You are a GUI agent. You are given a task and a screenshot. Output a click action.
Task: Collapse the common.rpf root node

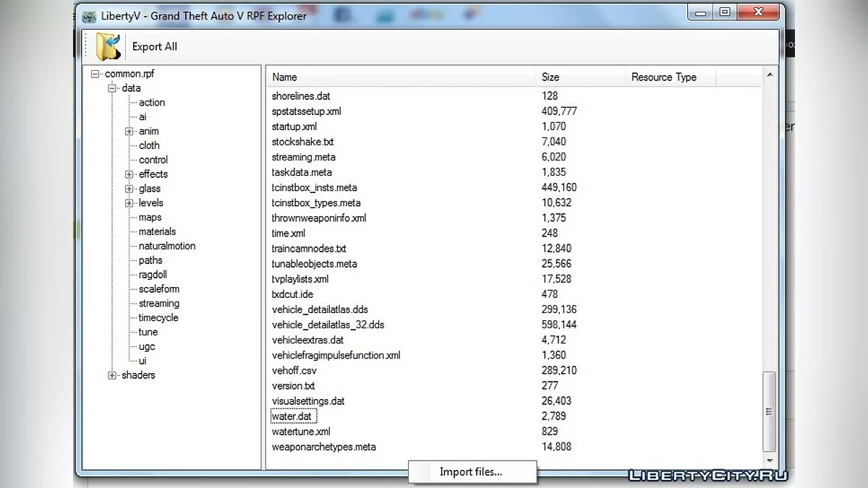[95, 74]
